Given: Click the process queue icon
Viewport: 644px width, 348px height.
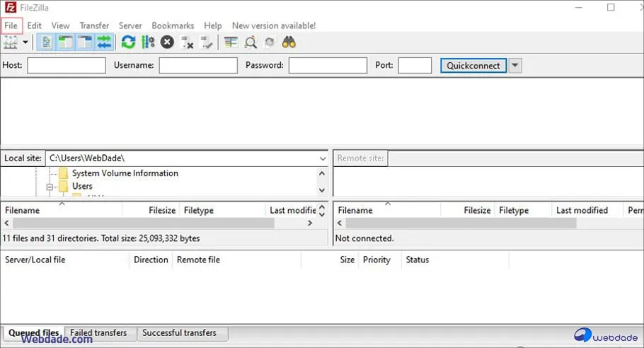Looking at the screenshot, I should [x=148, y=42].
